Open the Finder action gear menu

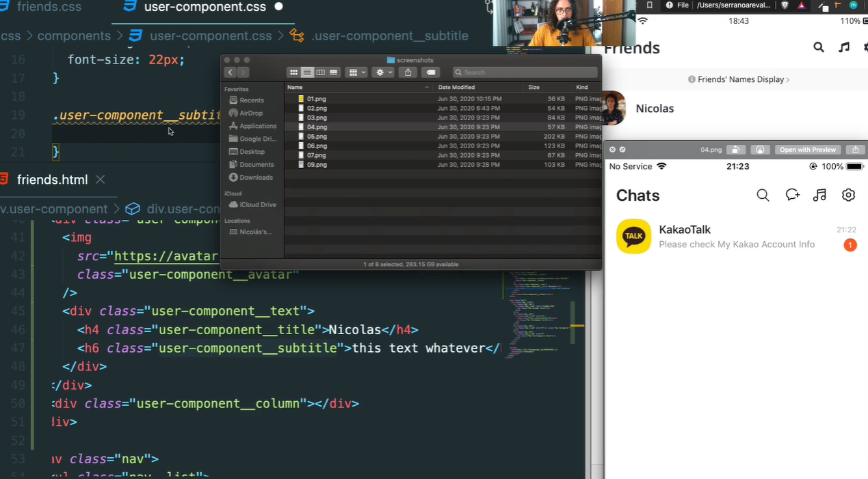[x=384, y=72]
